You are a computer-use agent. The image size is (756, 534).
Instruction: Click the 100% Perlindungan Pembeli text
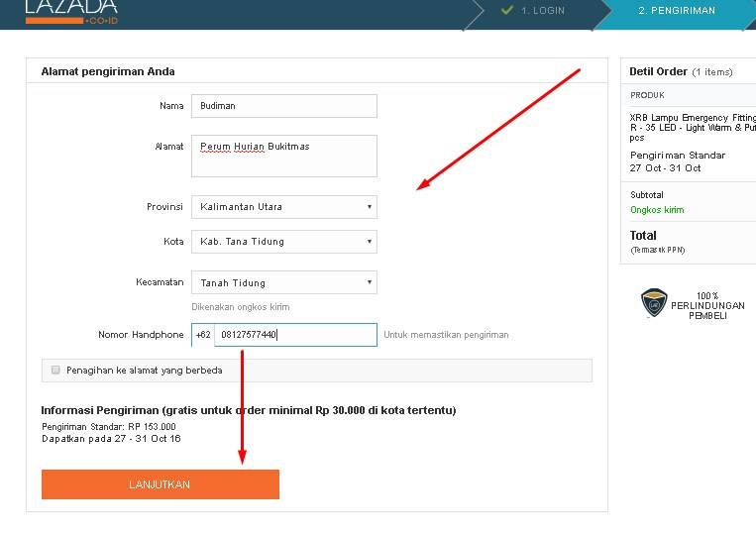[707, 305]
